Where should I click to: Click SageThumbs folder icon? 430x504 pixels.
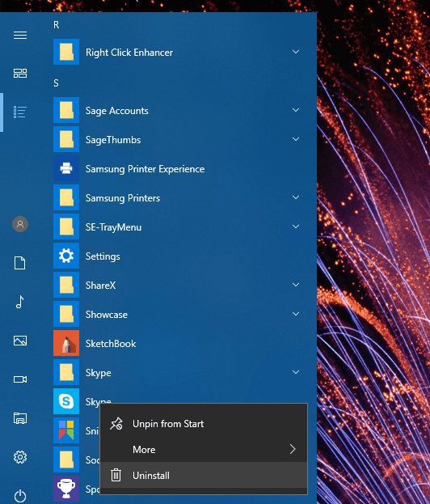pos(66,139)
